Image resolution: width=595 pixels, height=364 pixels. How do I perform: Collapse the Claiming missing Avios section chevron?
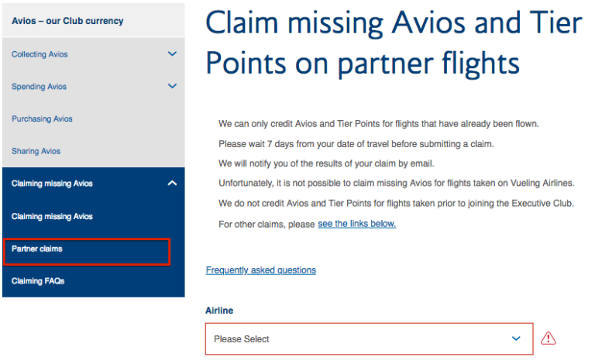coord(172,184)
